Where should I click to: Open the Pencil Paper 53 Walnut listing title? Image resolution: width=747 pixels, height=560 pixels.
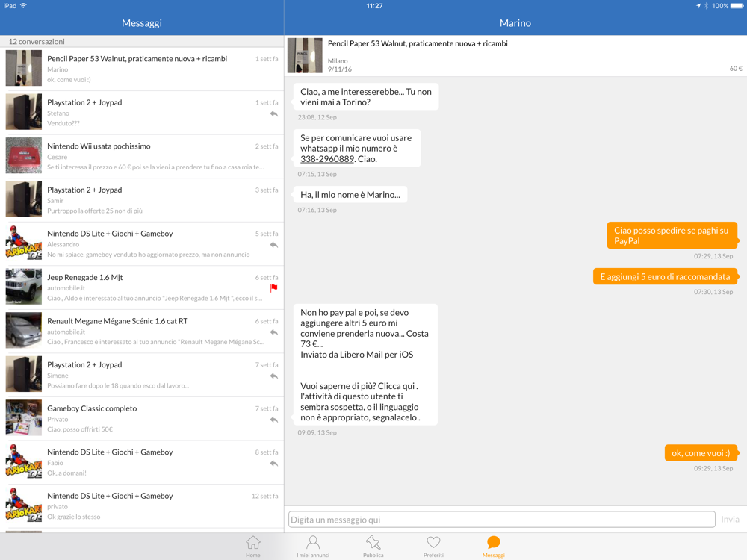(x=418, y=43)
